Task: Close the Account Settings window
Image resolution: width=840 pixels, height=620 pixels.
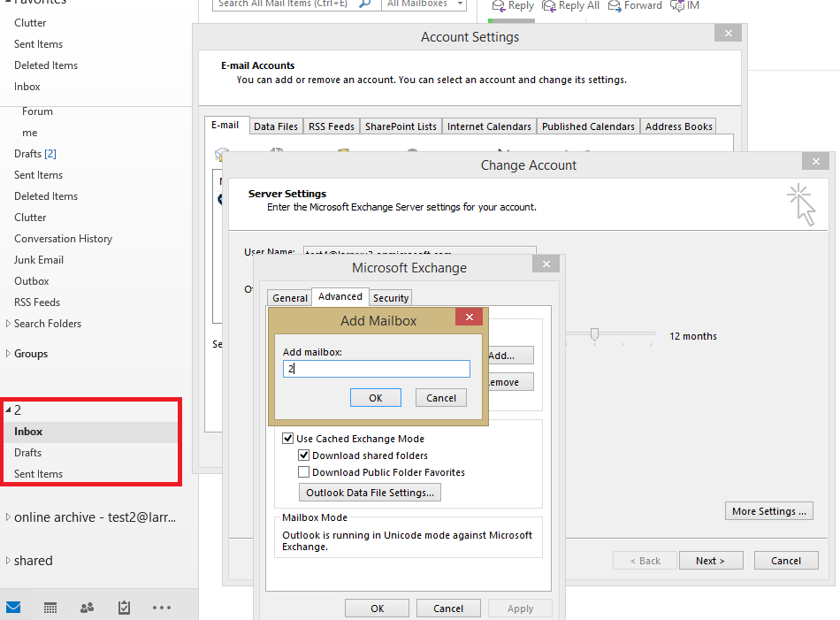Action: (x=728, y=34)
